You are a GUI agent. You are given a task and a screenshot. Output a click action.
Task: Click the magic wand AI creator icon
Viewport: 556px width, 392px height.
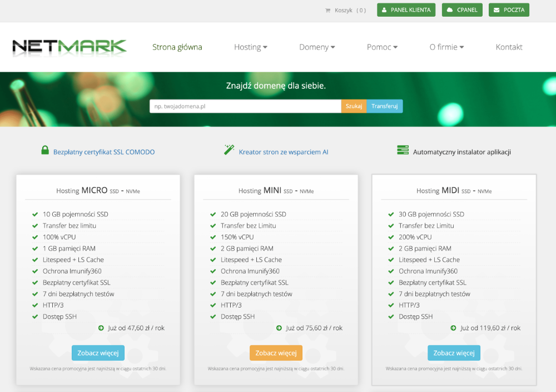point(228,149)
